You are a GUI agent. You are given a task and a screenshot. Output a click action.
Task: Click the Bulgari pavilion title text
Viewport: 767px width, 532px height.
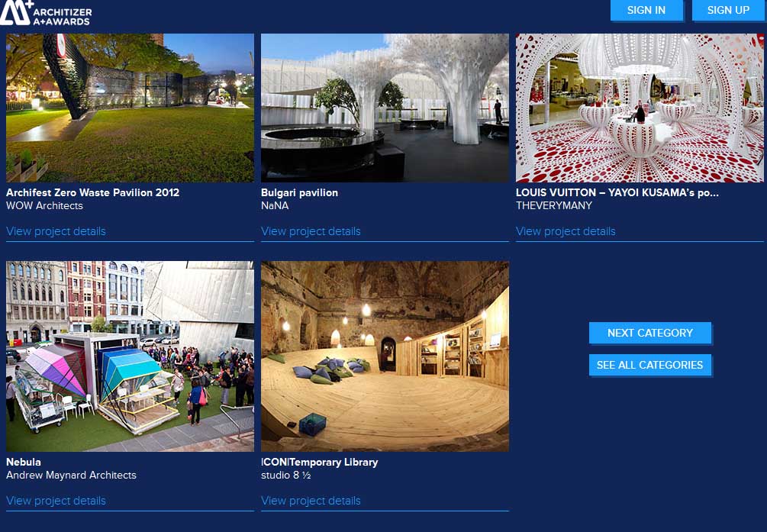(x=299, y=192)
